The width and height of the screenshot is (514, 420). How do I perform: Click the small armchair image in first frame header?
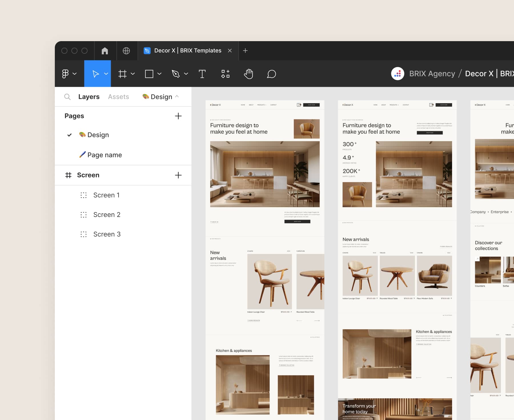pyautogui.click(x=307, y=129)
